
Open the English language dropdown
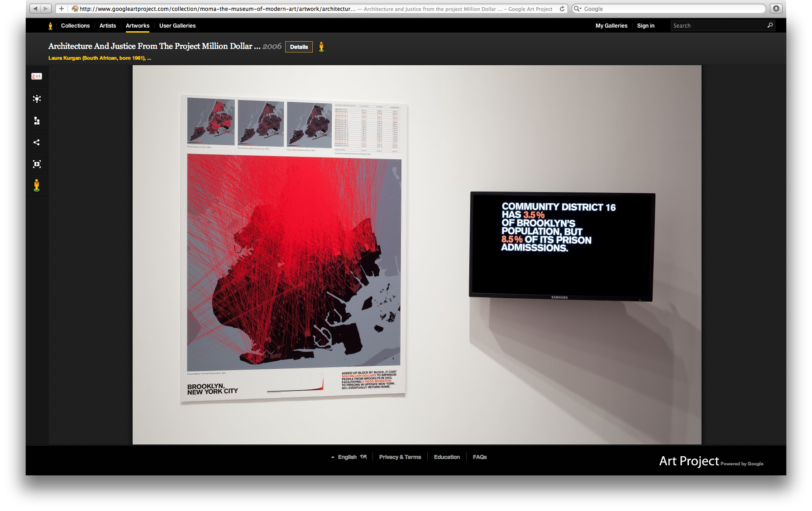point(348,457)
